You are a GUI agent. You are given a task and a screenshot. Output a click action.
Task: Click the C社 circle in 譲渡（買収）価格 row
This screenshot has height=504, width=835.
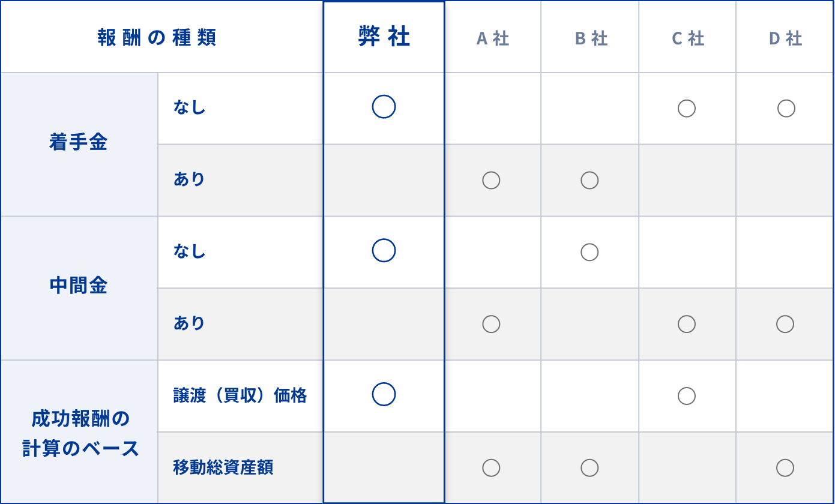coord(687,396)
